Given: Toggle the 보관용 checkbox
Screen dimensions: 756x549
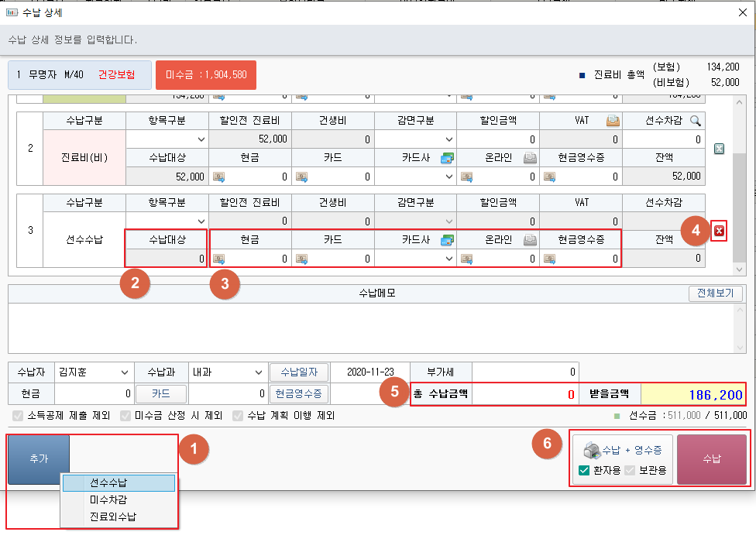Looking at the screenshot, I should pyautogui.click(x=629, y=471).
